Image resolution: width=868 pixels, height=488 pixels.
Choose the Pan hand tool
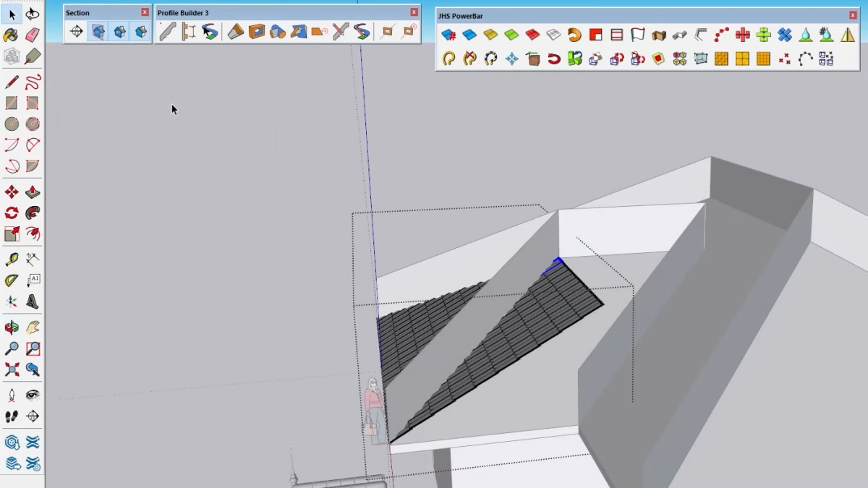pyautogui.click(x=33, y=327)
